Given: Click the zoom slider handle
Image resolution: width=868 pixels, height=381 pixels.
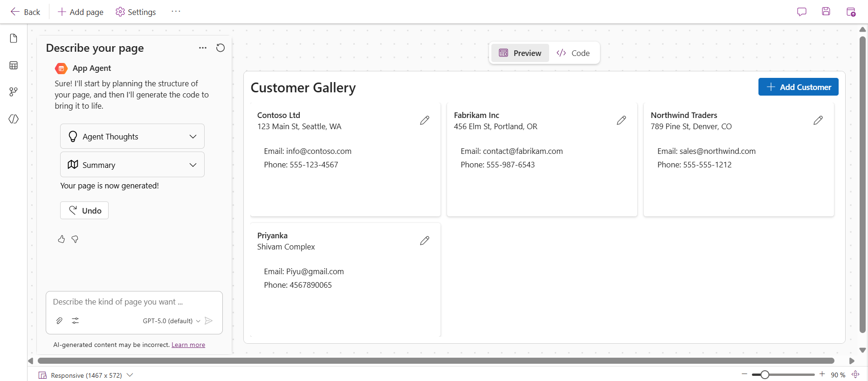Looking at the screenshot, I should click(x=765, y=374).
